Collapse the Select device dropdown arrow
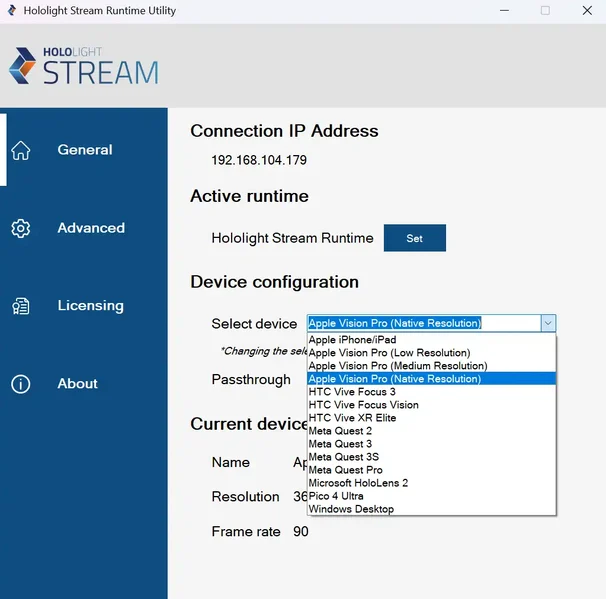The height and width of the screenshot is (599, 606). (x=548, y=323)
